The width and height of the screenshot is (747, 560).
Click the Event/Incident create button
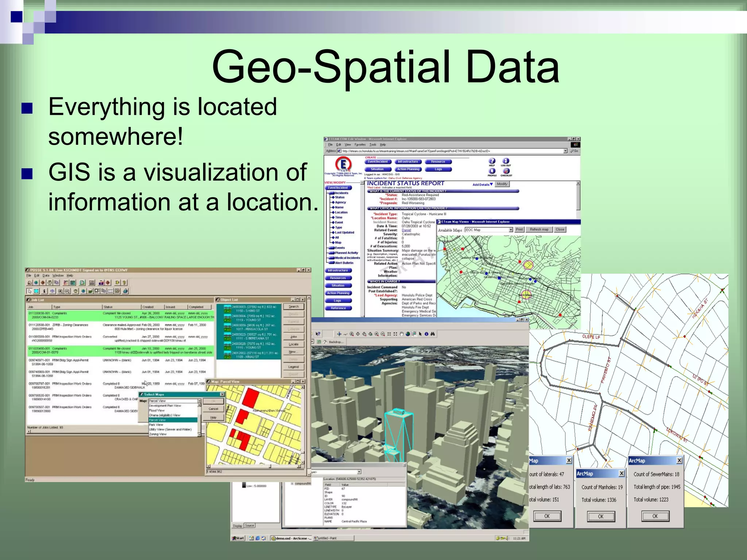(378, 162)
